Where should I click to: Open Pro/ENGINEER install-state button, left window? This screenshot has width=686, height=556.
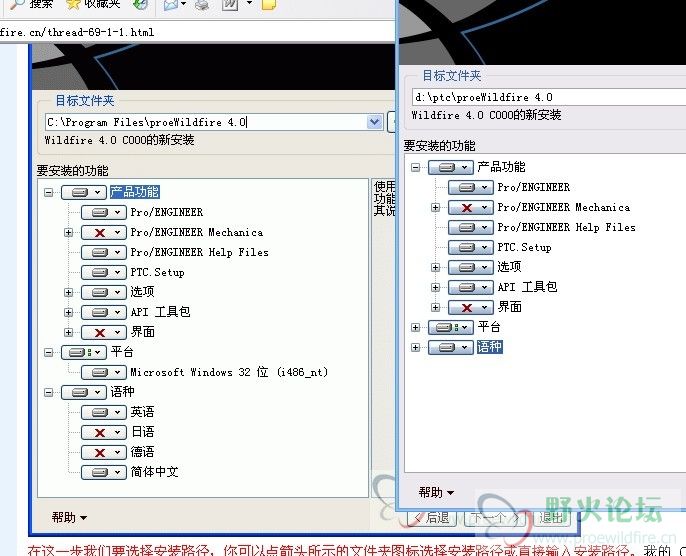coord(104,213)
